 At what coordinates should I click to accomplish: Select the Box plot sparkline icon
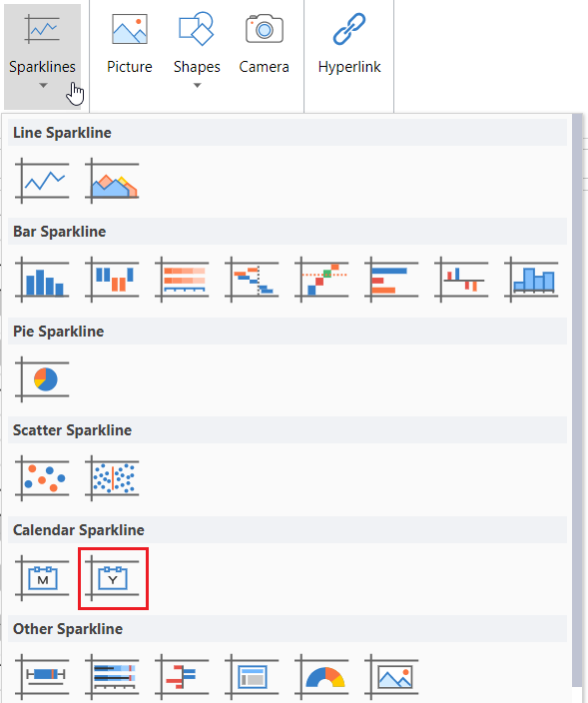tap(43, 677)
